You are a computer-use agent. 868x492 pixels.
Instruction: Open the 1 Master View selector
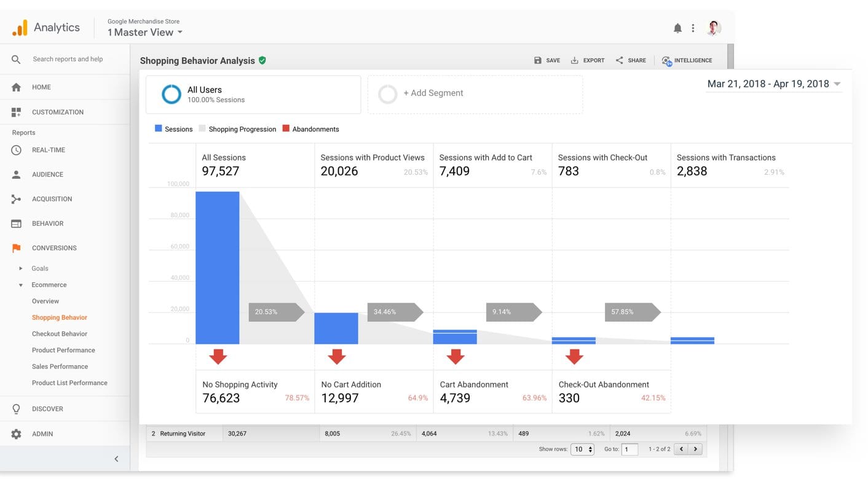143,33
